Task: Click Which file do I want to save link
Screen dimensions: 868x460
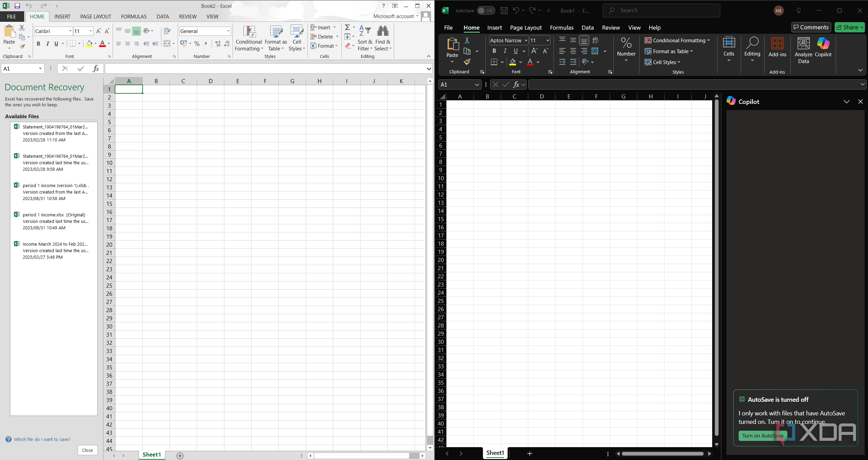Action: click(x=42, y=439)
